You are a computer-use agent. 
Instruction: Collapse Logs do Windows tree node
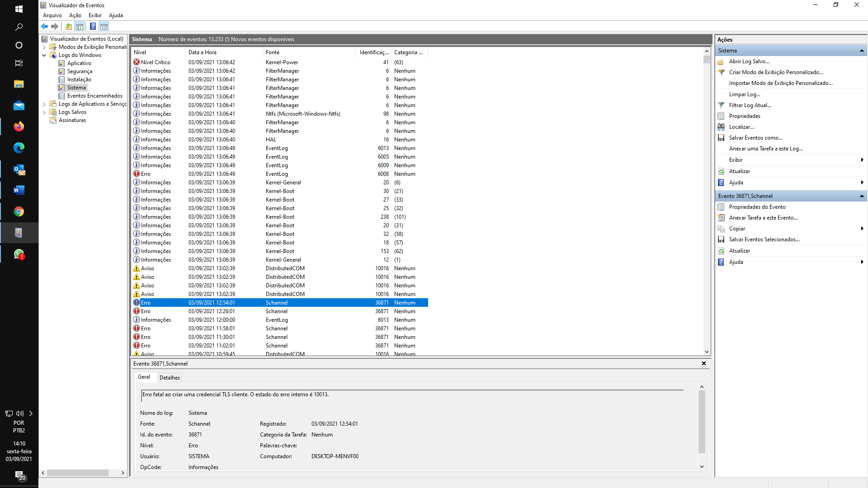[x=44, y=55]
